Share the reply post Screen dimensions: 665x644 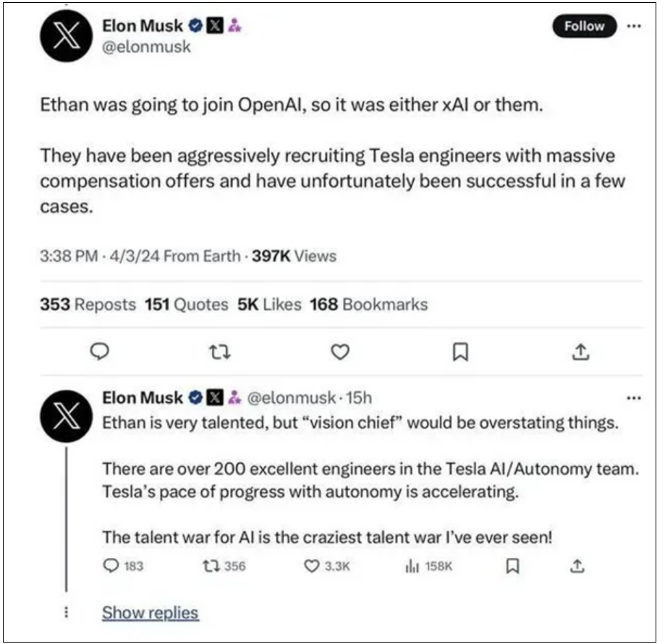coord(577,566)
